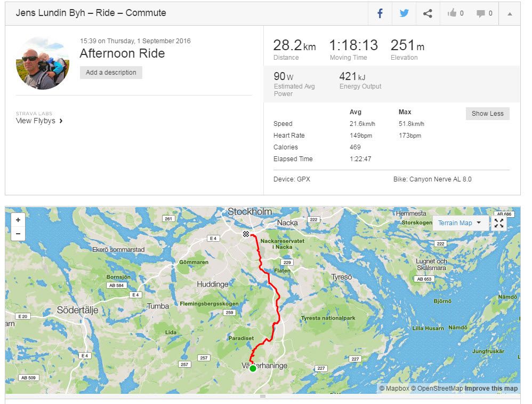Click the checkered finish flag marker
This screenshot has width=532, height=404.
[246, 234]
